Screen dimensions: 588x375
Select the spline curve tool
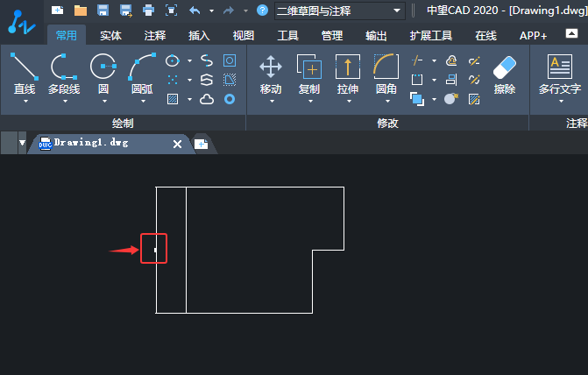pyautogui.click(x=207, y=60)
